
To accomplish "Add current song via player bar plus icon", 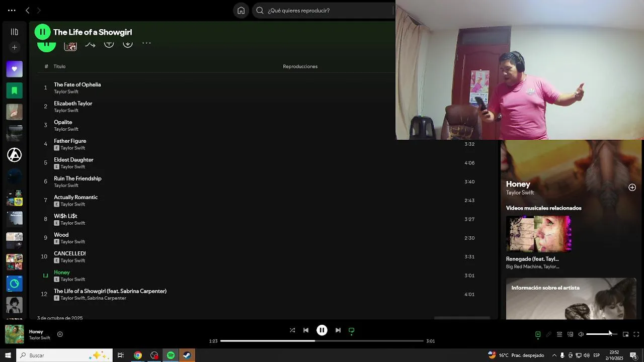I will point(60,334).
